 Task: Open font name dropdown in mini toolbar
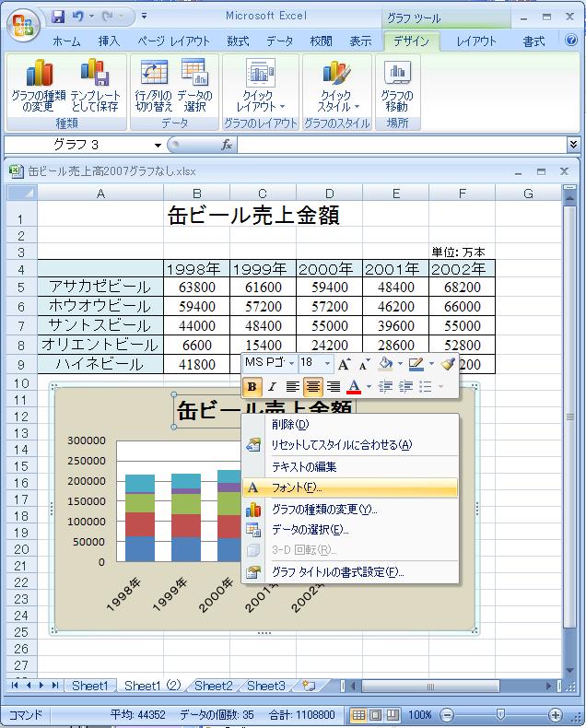[x=291, y=363]
